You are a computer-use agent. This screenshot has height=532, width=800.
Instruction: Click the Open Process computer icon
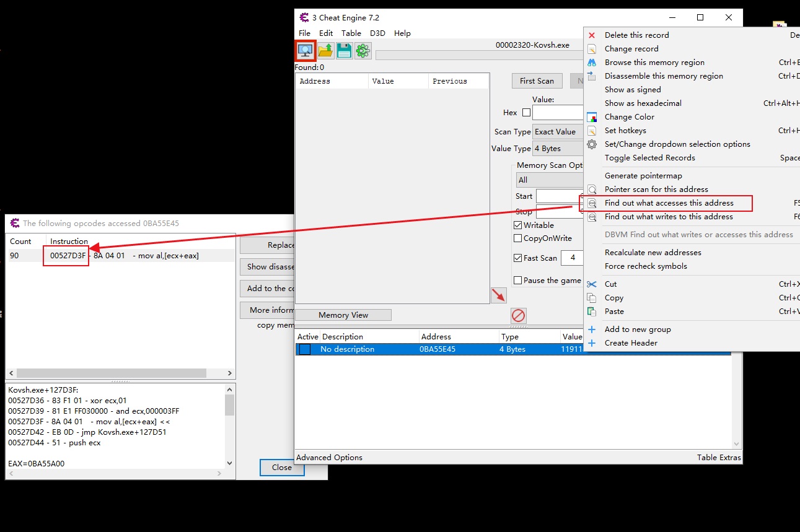pos(305,51)
